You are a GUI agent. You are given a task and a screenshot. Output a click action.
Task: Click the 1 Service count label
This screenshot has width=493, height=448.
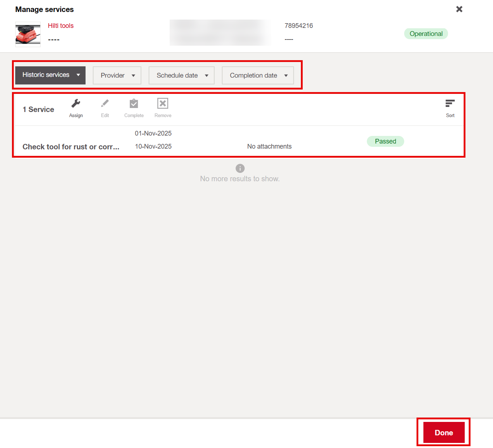tap(38, 109)
